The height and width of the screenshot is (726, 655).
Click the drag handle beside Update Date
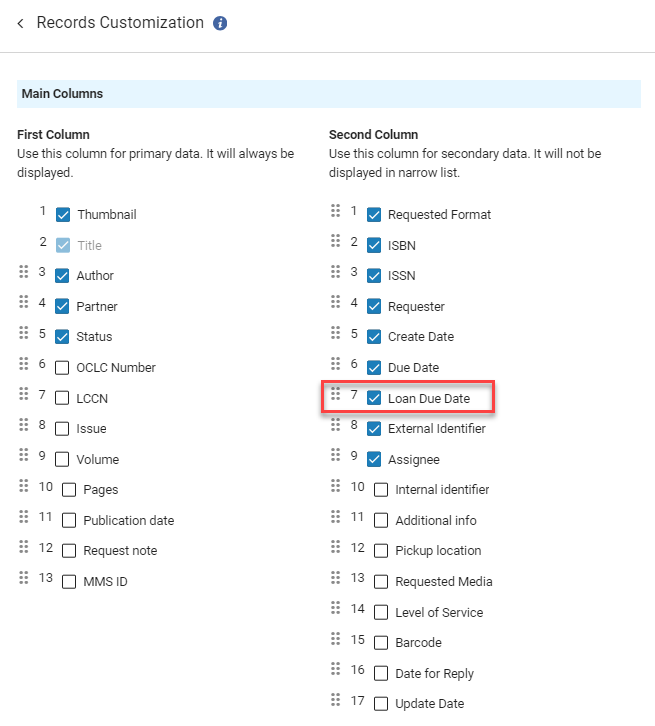click(336, 701)
